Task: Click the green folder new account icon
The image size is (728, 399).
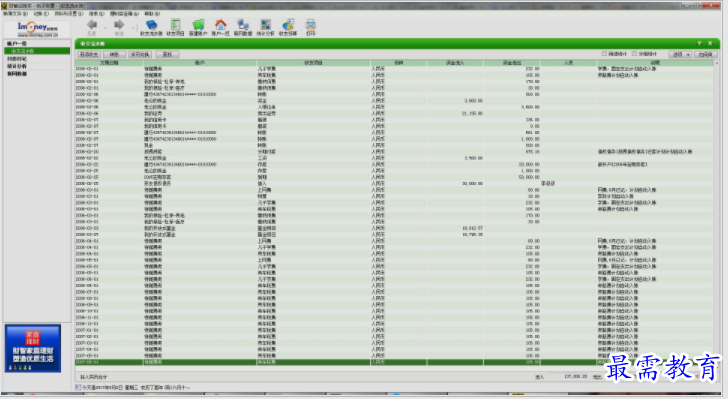Action: click(x=198, y=25)
